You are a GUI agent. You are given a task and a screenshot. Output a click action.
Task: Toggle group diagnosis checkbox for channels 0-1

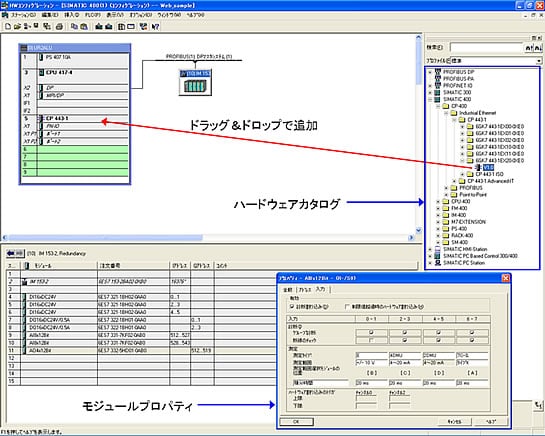pos(371,332)
